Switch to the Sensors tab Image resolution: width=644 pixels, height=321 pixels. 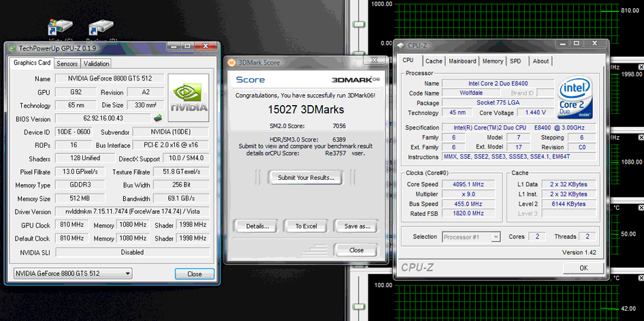click(67, 63)
